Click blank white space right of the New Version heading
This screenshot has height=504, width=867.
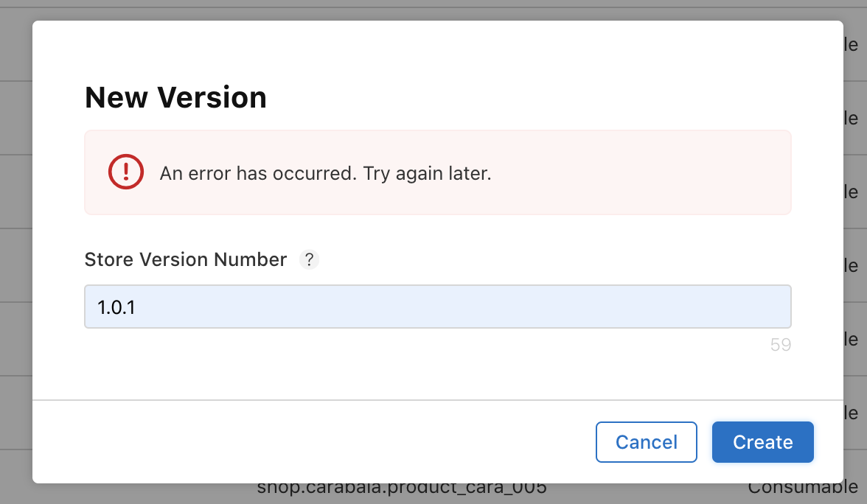[525, 97]
